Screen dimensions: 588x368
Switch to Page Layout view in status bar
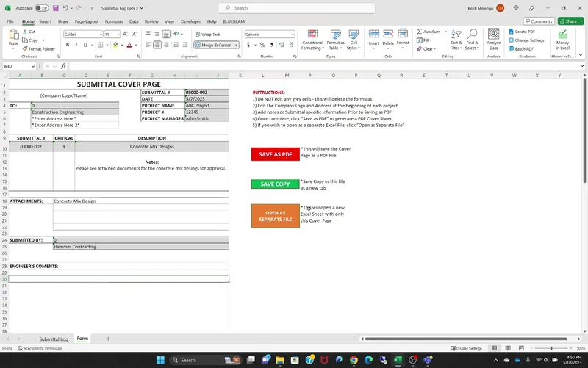coord(508,348)
